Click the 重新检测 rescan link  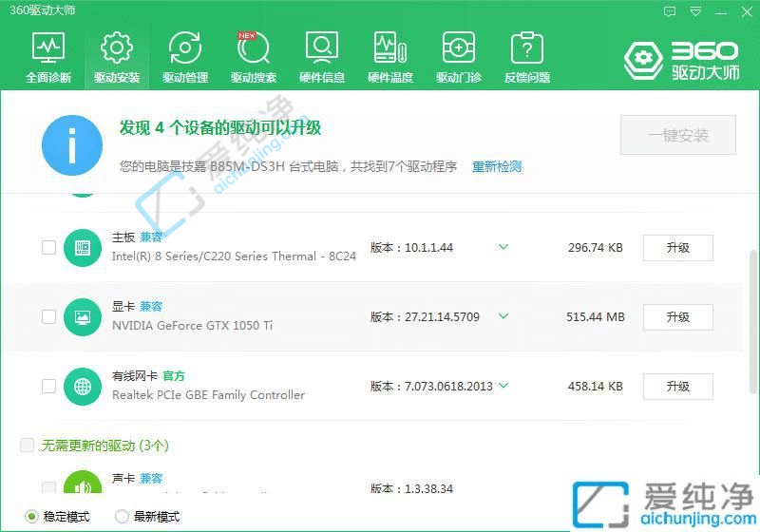point(497,166)
